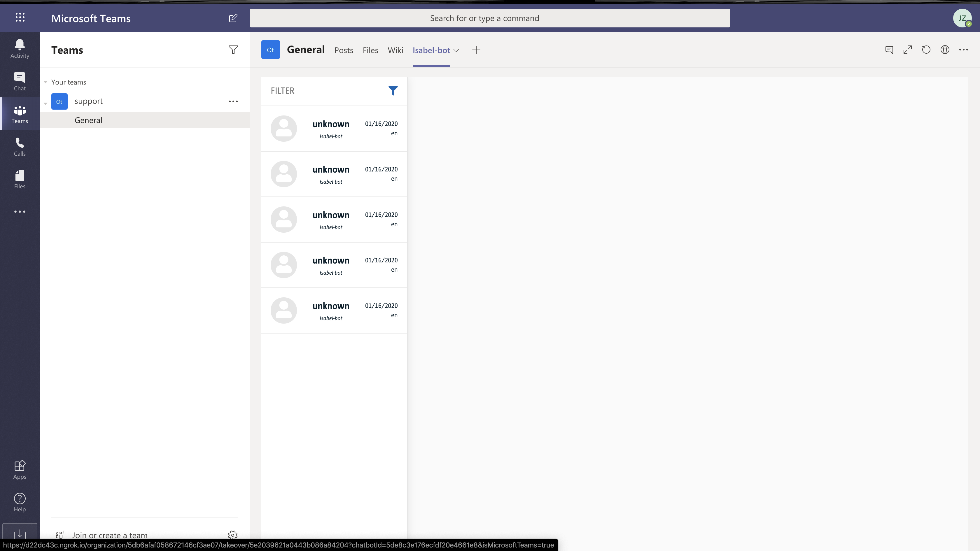
Task: Open support team more options
Action: [x=233, y=101]
